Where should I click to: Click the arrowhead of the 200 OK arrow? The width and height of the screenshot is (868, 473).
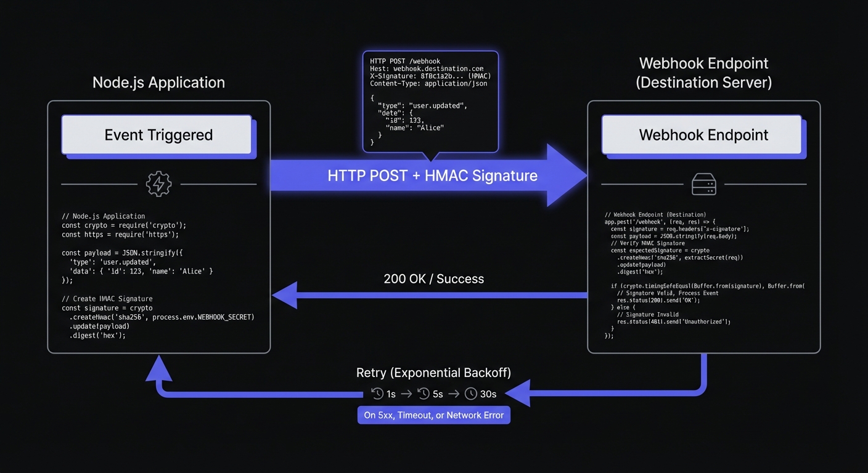[x=284, y=296]
